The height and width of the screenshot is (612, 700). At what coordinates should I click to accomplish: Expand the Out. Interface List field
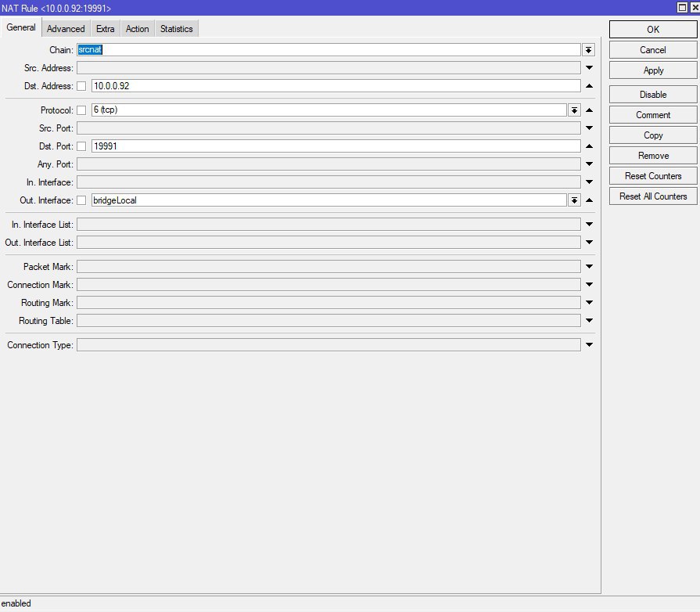[x=589, y=242]
